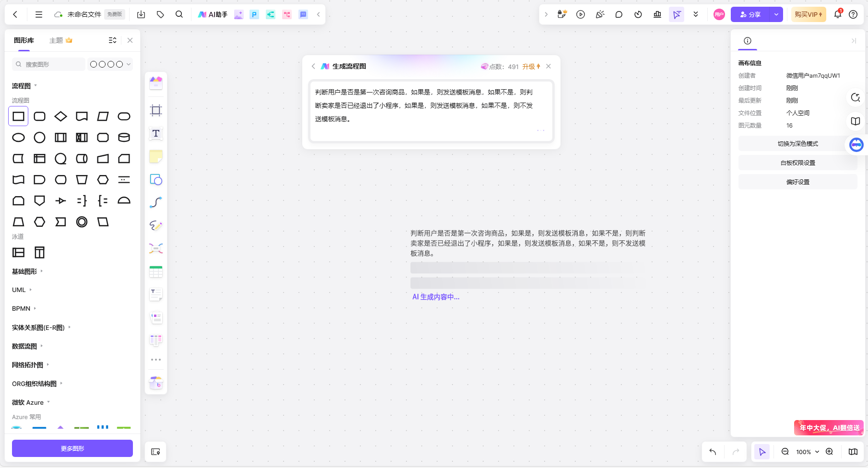Screen dimensions: 868x468
Task: Select the Text tool in vertical toolbar
Action: click(156, 133)
